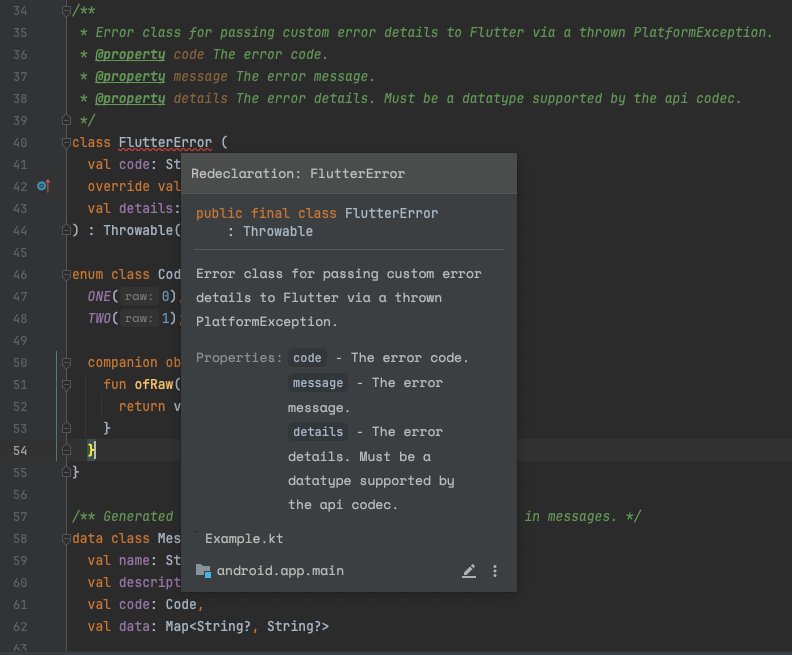Image resolution: width=792 pixels, height=655 pixels.
Task: Click the fold end marker on line 39
Action: 66,120
